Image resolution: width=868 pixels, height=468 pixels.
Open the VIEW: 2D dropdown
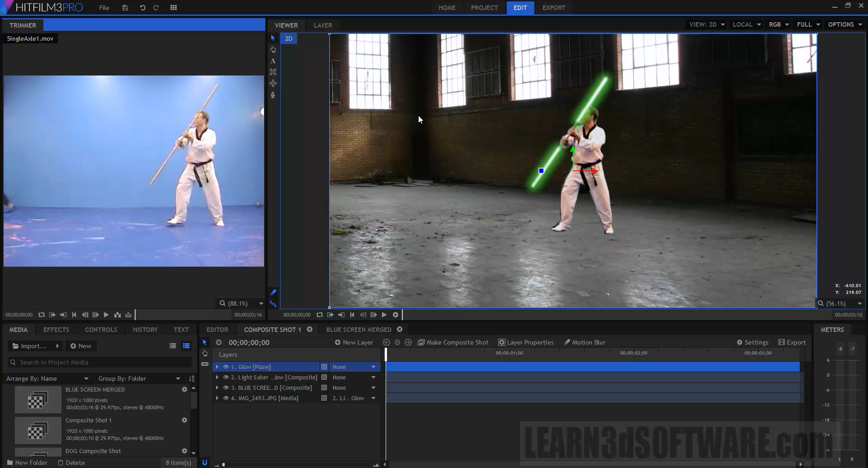(x=707, y=24)
